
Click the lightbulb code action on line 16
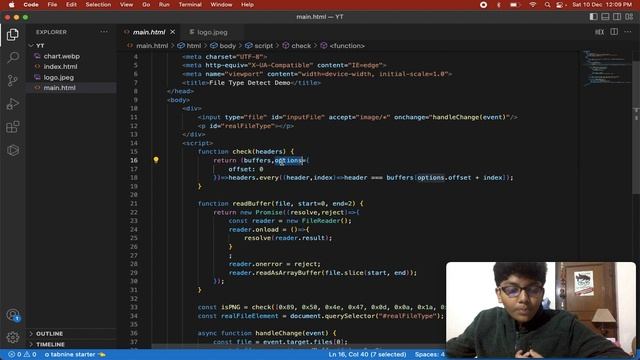[x=156, y=160]
